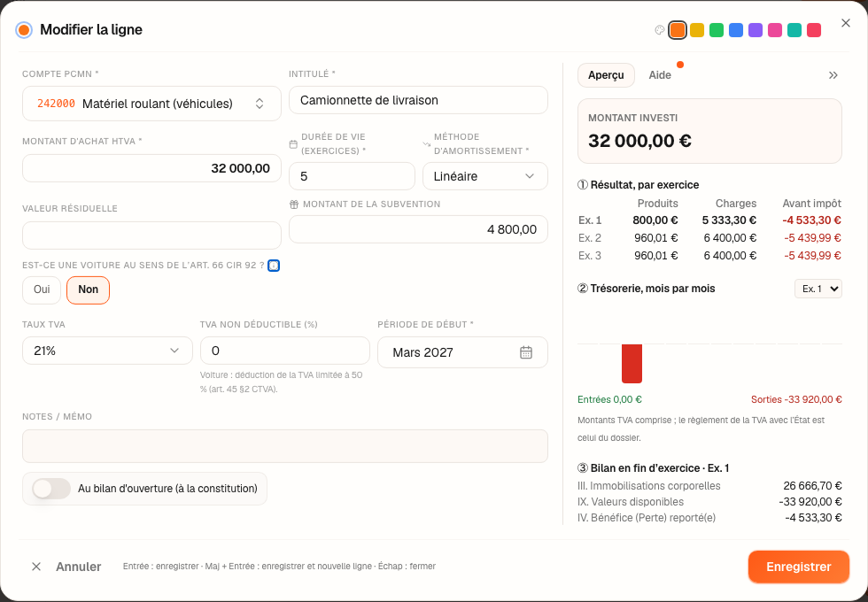Click the trend icon near Méthode d'amortissement
This screenshot has width=868, height=602.
click(426, 143)
